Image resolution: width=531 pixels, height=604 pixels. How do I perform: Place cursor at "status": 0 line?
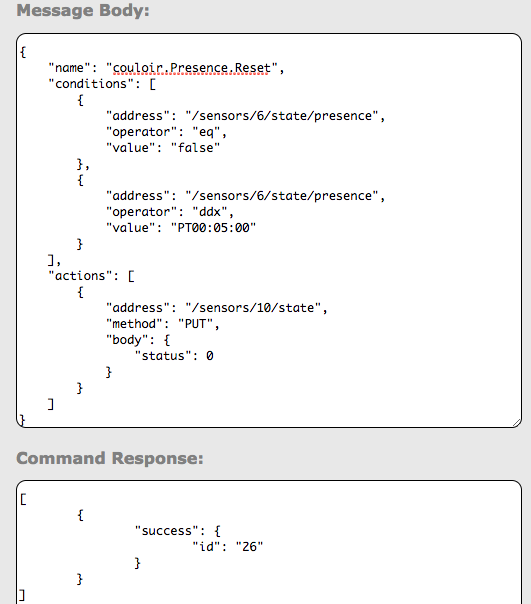(174, 356)
